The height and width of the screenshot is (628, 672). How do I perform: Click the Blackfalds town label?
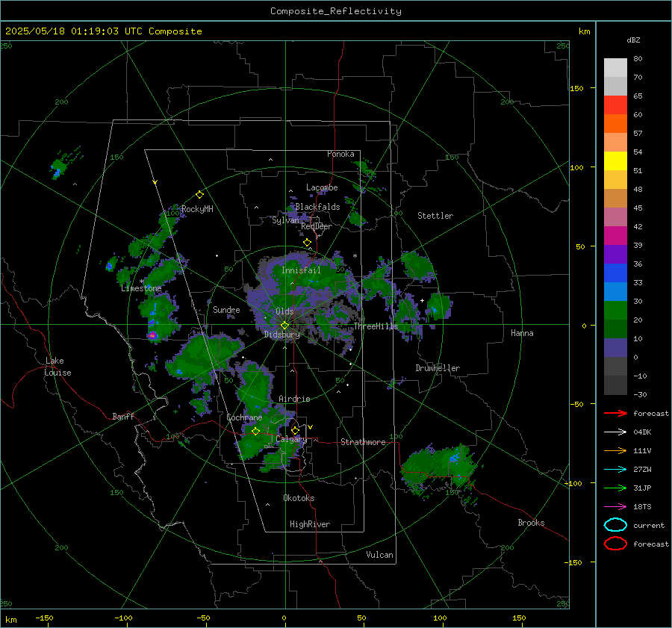pyautogui.click(x=317, y=207)
